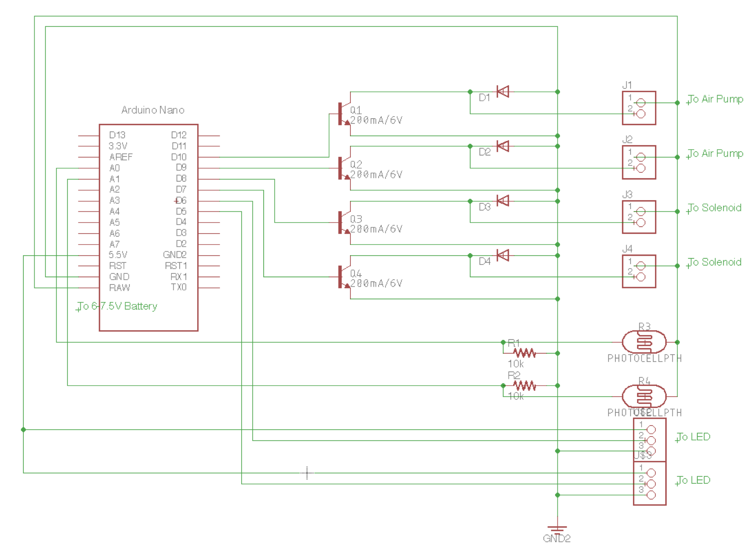Click the GND2 ground symbol
The width and height of the screenshot is (756, 549).
coord(557,529)
